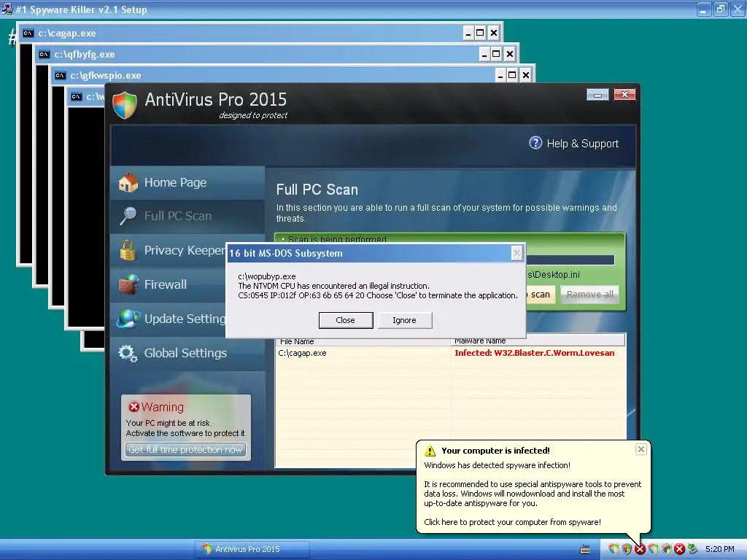Screen dimensions: 747x560
Task: Click the console icon of c:\qfbyfg.exe window
Action: click(44, 54)
